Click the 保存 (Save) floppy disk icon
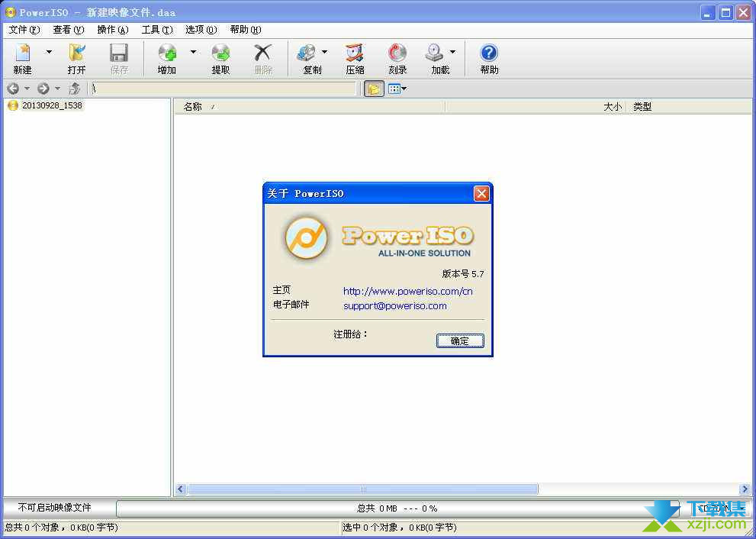 click(x=118, y=53)
